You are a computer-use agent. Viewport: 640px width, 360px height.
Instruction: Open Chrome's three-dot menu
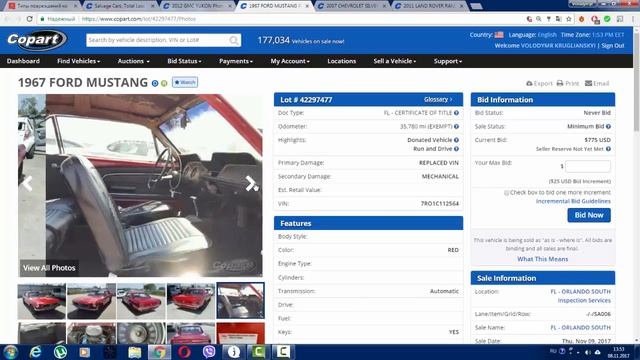pos(633,19)
